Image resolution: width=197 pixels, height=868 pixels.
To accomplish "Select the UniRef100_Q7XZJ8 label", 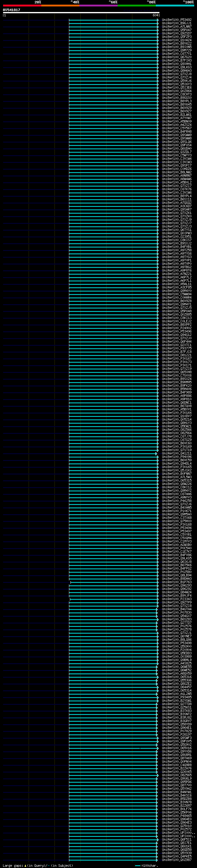I will [176, 74].
